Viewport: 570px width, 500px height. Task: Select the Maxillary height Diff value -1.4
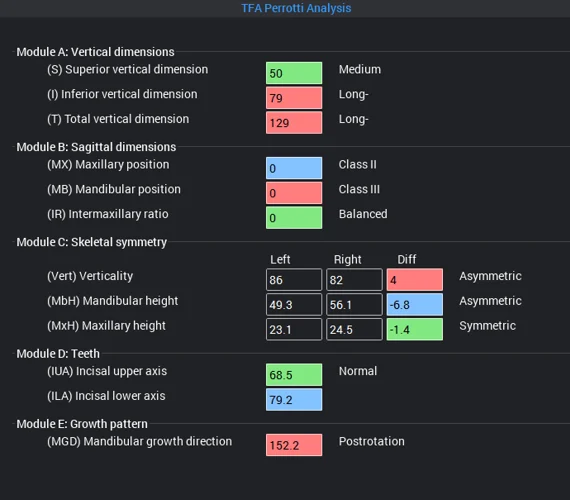click(x=414, y=329)
